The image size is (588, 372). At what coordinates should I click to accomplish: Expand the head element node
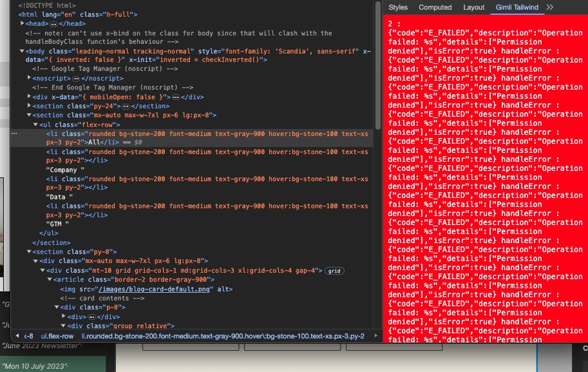coord(23,23)
